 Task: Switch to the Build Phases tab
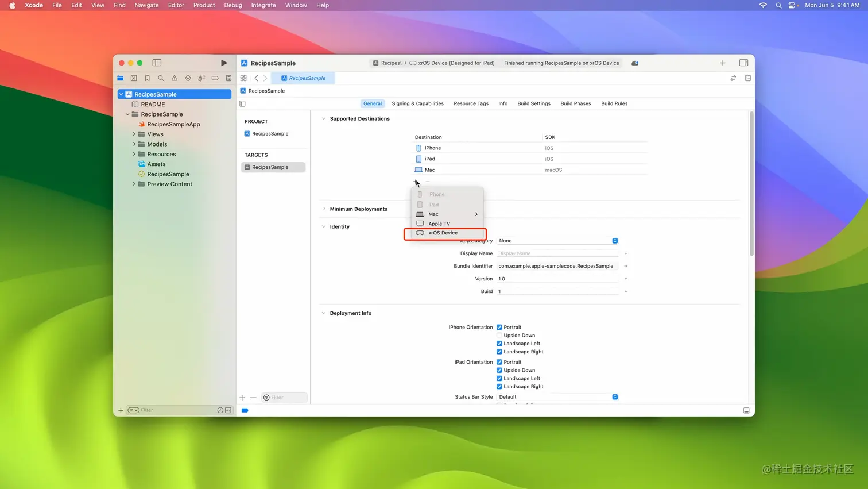(x=575, y=104)
